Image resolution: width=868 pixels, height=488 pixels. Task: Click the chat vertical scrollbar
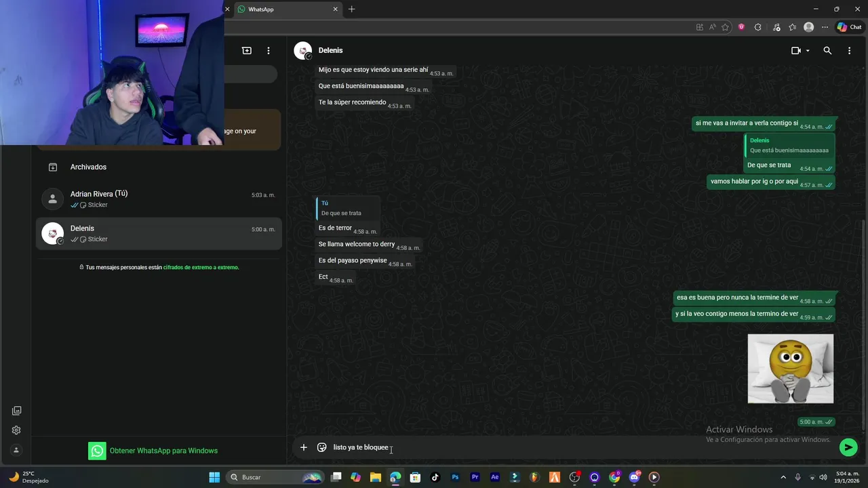(863, 325)
